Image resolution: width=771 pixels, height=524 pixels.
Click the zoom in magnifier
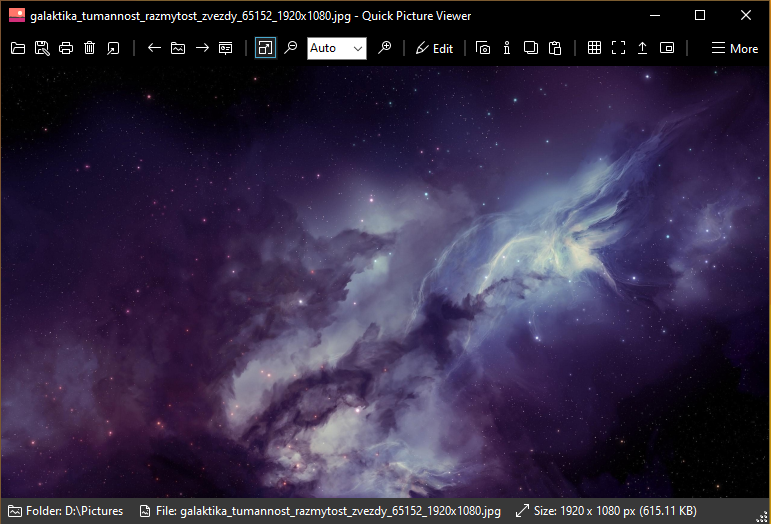click(x=385, y=48)
